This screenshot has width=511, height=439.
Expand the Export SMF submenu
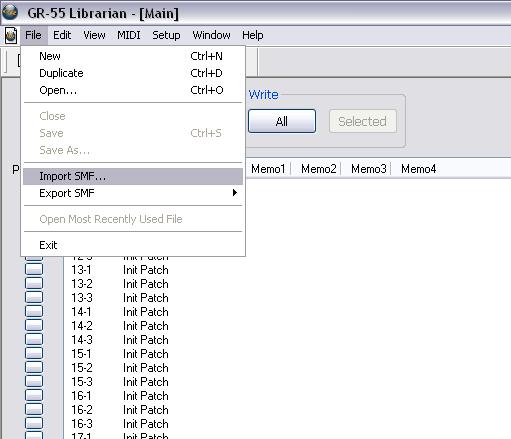[133, 193]
